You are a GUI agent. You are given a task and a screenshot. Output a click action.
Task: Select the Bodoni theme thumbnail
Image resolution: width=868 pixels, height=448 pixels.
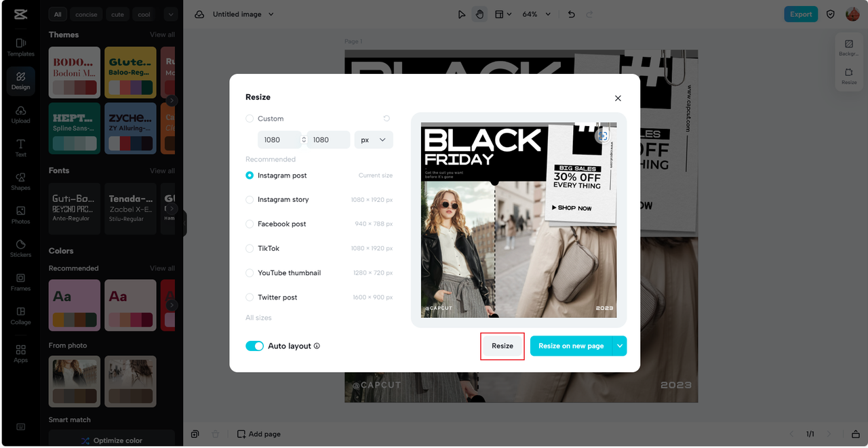click(x=75, y=73)
